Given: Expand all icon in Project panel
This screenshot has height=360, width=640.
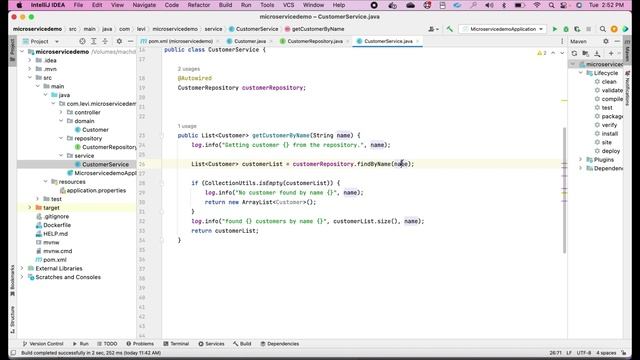Looking at the screenshot, I should 93,41.
